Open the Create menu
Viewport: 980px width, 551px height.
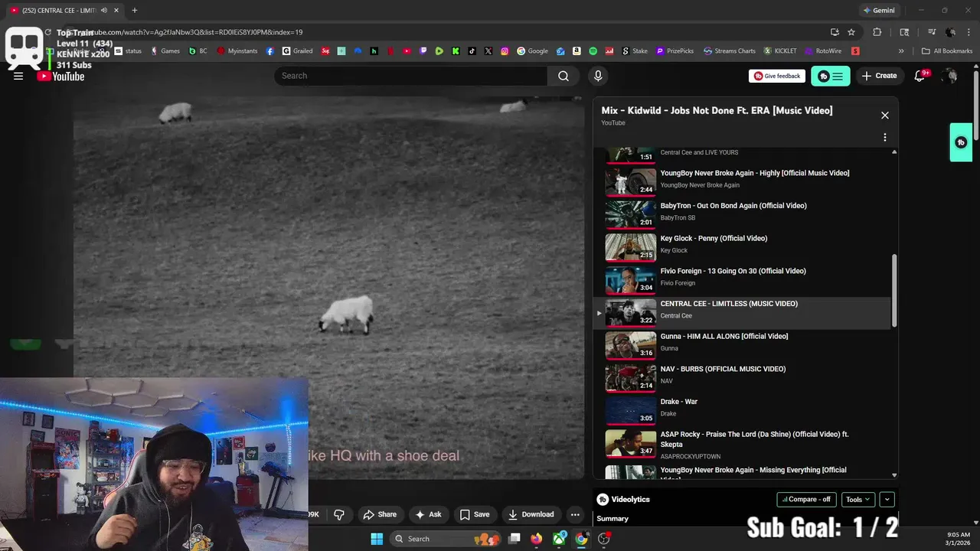pos(879,76)
